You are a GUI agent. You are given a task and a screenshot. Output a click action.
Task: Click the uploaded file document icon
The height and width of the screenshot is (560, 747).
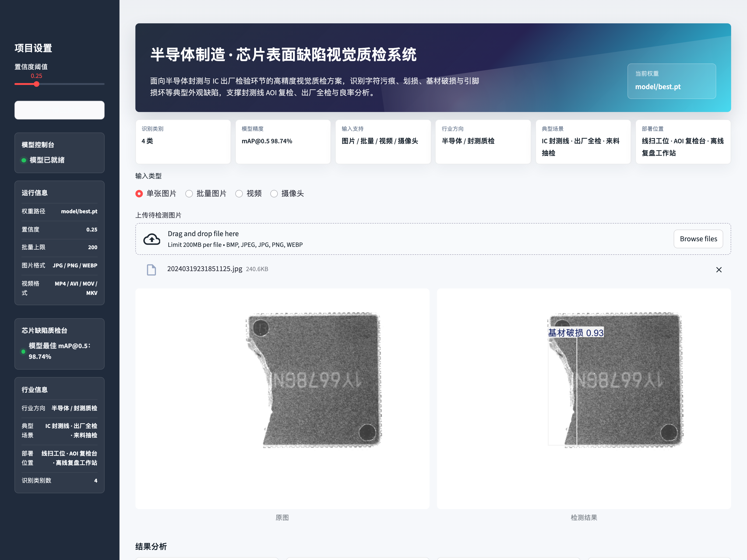point(151,269)
